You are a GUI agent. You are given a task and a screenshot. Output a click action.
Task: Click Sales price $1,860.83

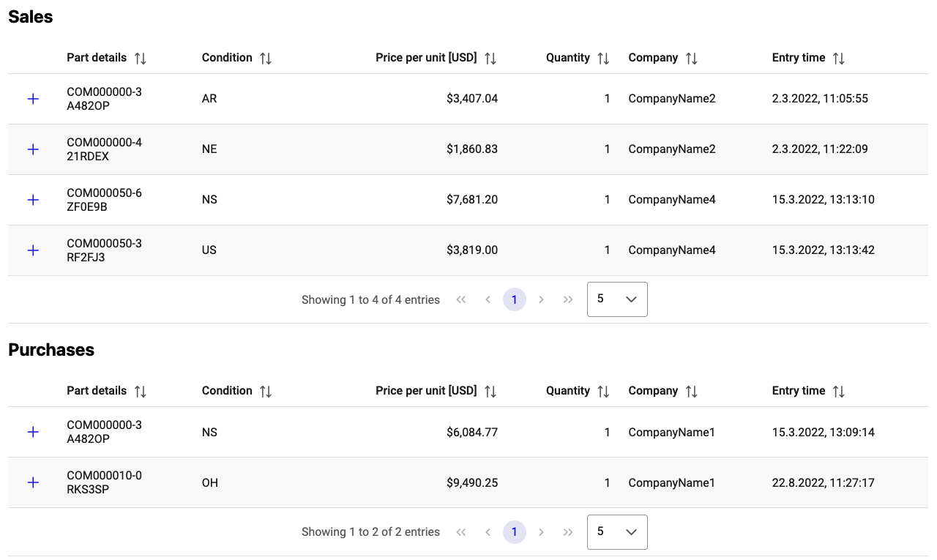pyautogui.click(x=472, y=149)
